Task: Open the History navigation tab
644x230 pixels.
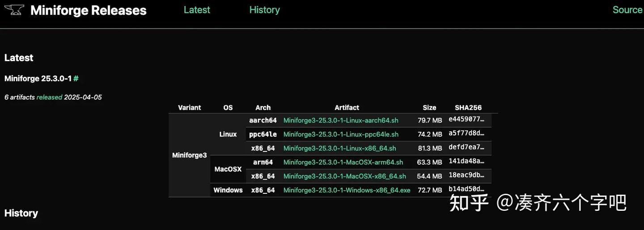Action: [264, 10]
